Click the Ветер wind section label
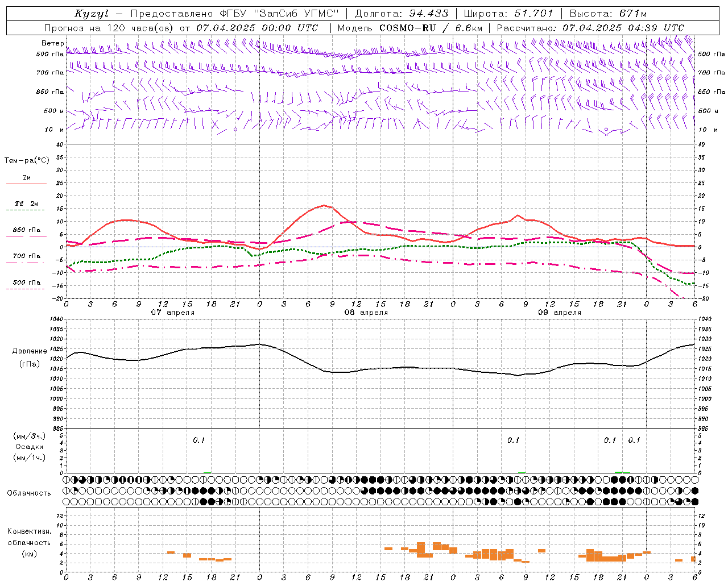The image size is (728, 582). tap(52, 43)
